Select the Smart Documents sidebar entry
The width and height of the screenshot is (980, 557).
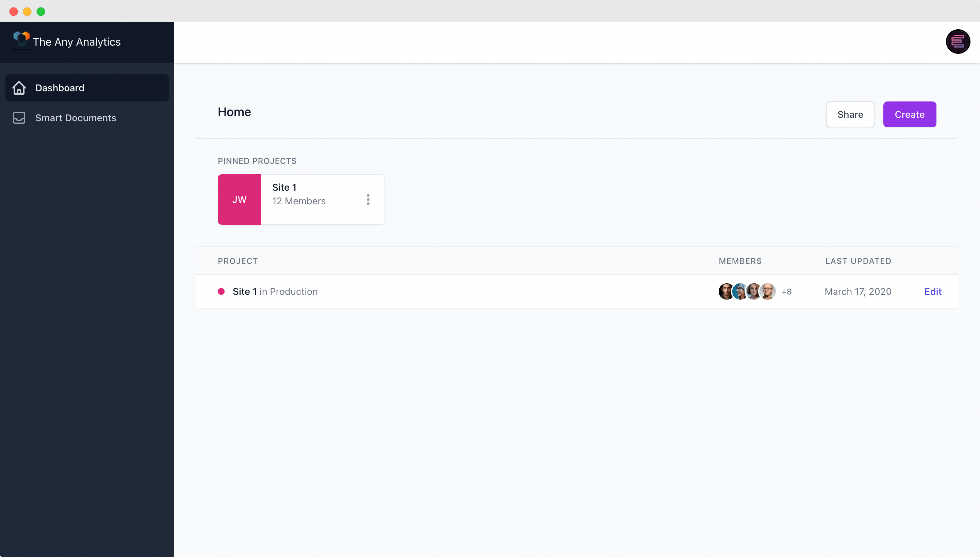76,118
